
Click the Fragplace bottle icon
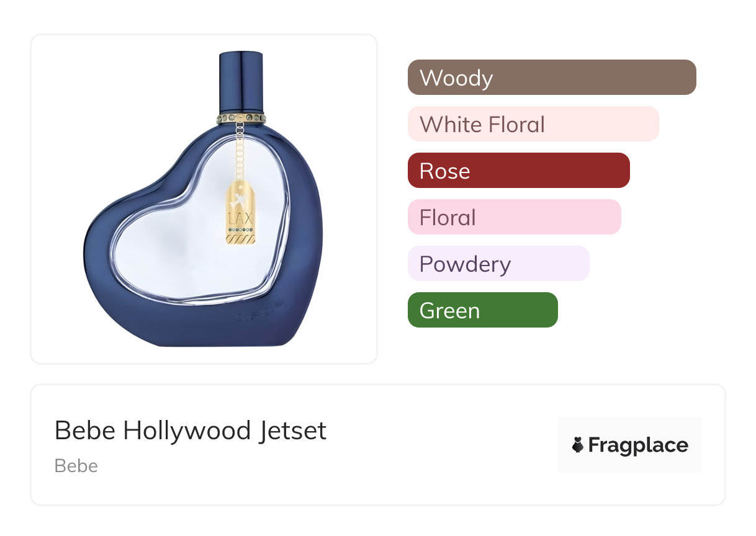[x=578, y=445]
